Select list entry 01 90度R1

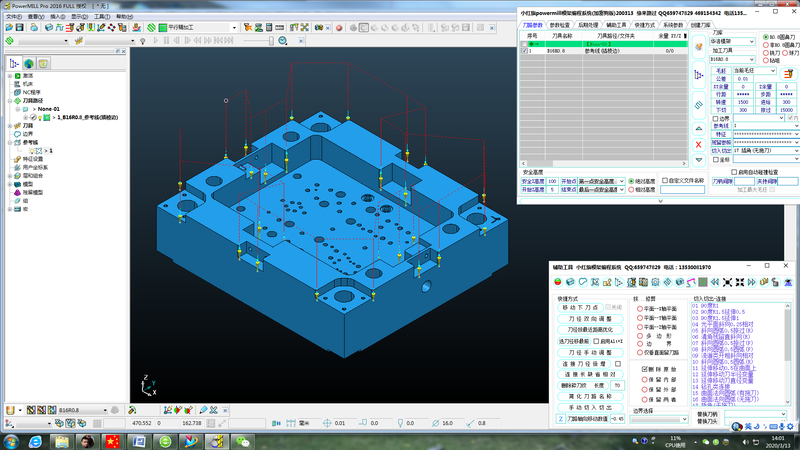click(705, 306)
